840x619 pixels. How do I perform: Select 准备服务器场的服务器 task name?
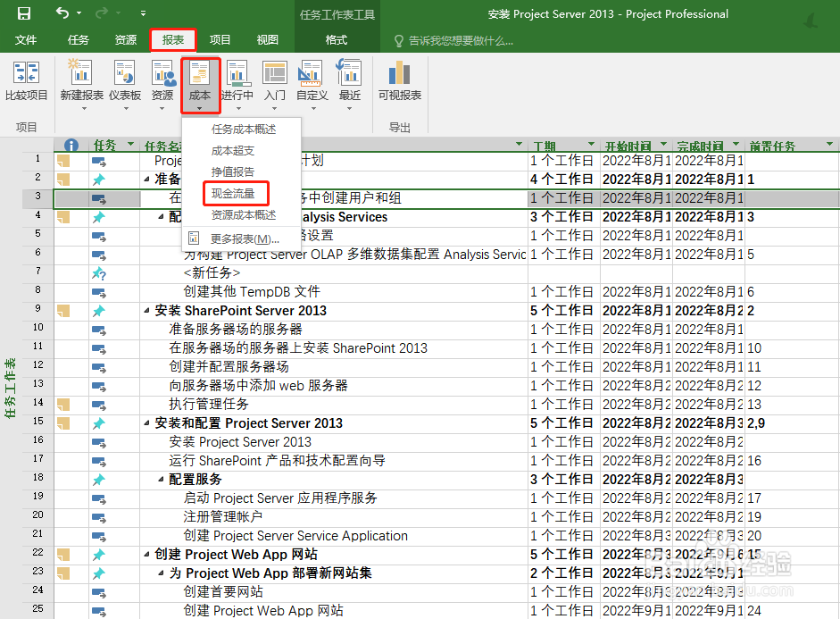point(236,330)
